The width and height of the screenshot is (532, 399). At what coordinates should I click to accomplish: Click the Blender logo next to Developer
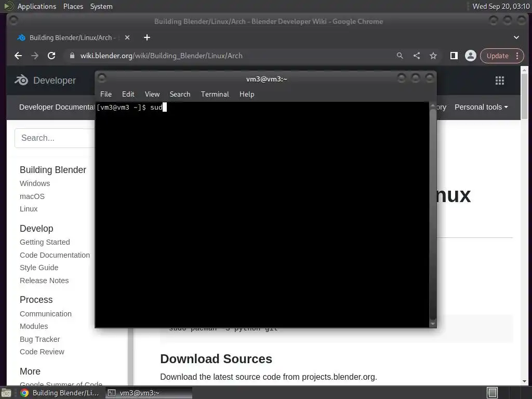click(21, 80)
